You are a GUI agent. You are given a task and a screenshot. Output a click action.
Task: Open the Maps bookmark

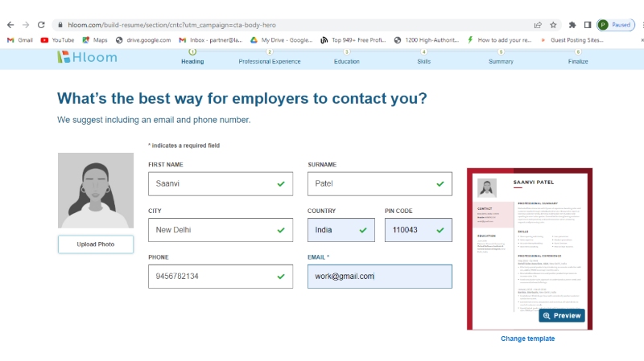94,39
